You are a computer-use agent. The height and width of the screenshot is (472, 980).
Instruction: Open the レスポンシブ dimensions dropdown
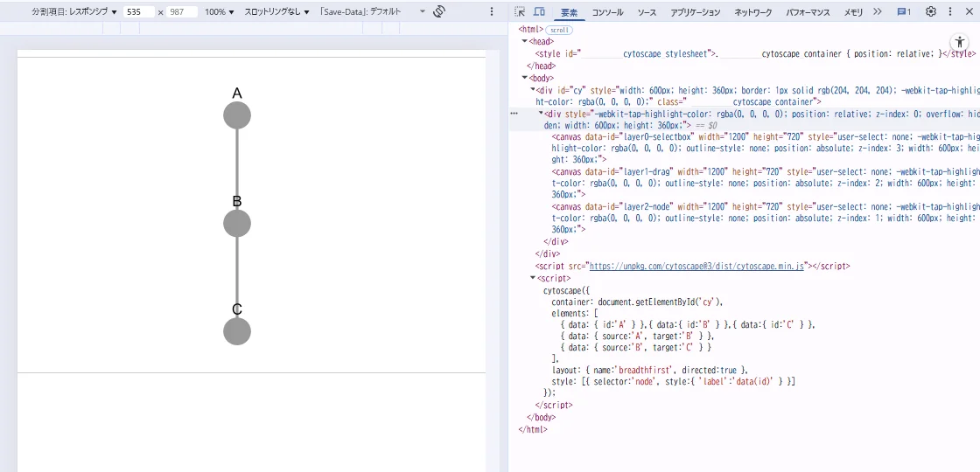(x=73, y=12)
